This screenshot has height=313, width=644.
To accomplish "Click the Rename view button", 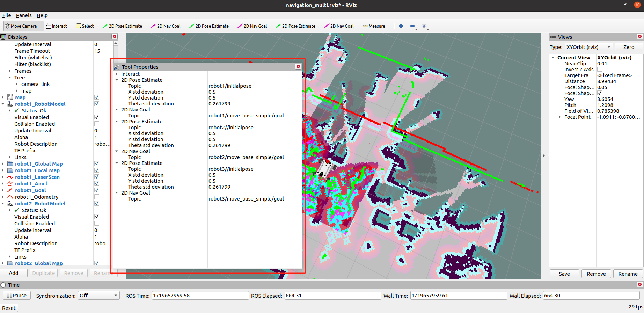I will (x=628, y=274).
